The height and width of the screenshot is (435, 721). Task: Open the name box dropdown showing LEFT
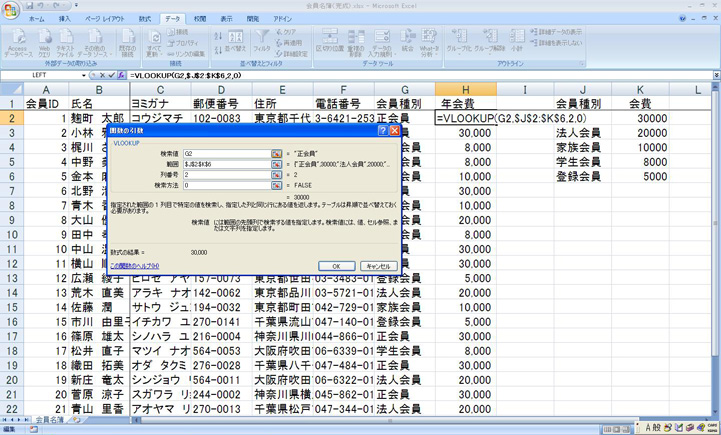(x=84, y=75)
